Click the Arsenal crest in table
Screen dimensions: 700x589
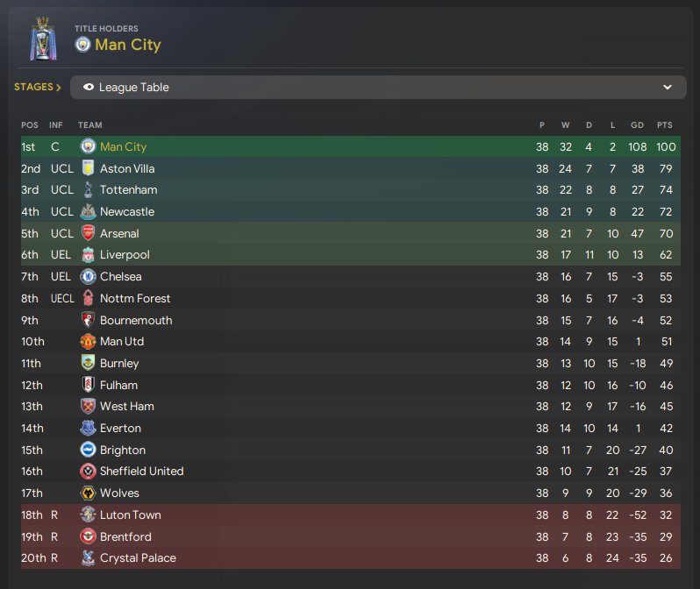[x=88, y=233]
